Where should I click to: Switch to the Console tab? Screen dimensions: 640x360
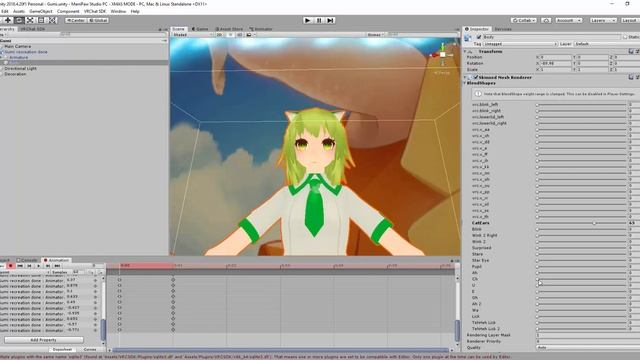[x=27, y=260]
